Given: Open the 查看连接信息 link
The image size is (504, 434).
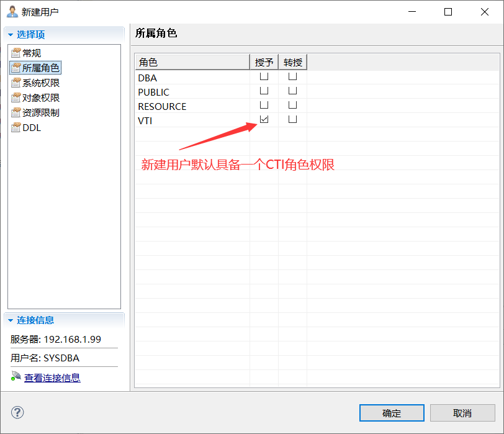Looking at the screenshot, I should (x=52, y=377).
